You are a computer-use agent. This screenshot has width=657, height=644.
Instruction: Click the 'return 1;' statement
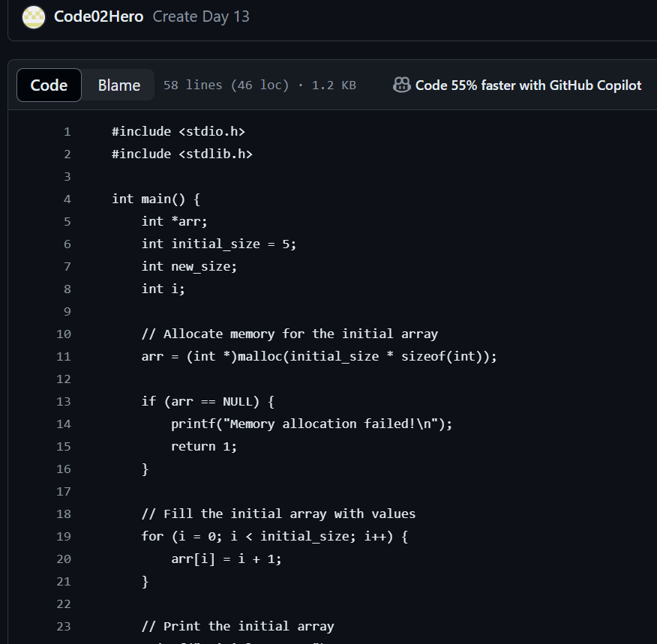pos(204,446)
